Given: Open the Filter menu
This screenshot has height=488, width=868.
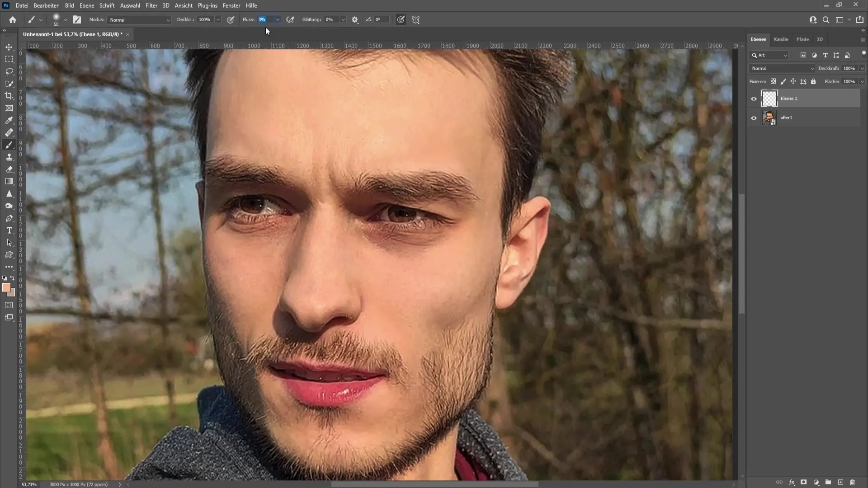Looking at the screenshot, I should tap(151, 5).
